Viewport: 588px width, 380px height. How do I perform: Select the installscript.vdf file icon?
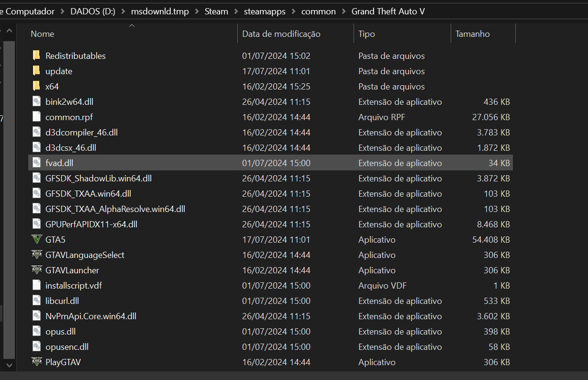coord(37,285)
